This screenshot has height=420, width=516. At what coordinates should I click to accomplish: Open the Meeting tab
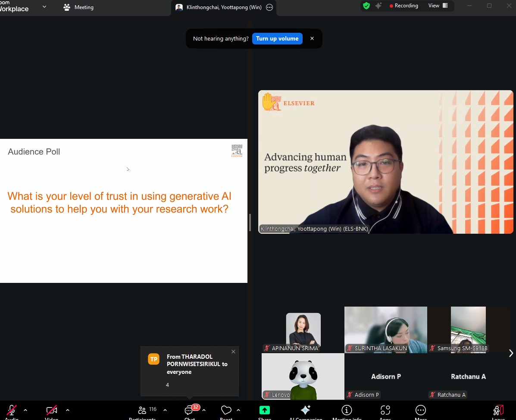pyautogui.click(x=78, y=7)
